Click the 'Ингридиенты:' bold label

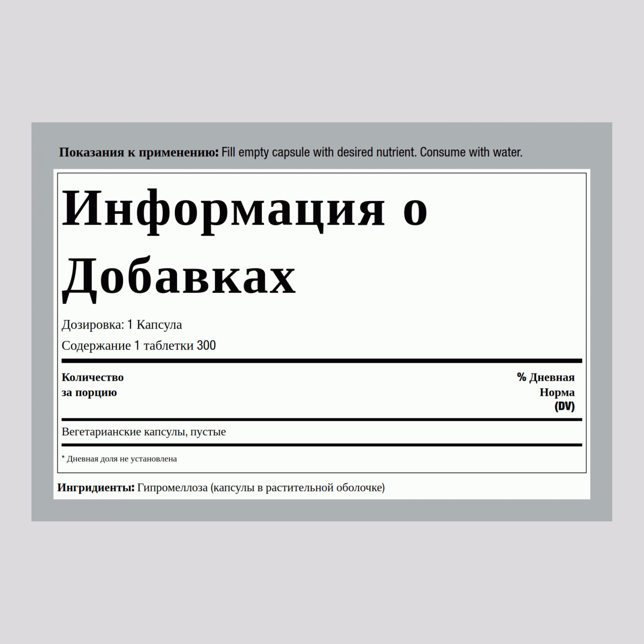pyautogui.click(x=96, y=488)
